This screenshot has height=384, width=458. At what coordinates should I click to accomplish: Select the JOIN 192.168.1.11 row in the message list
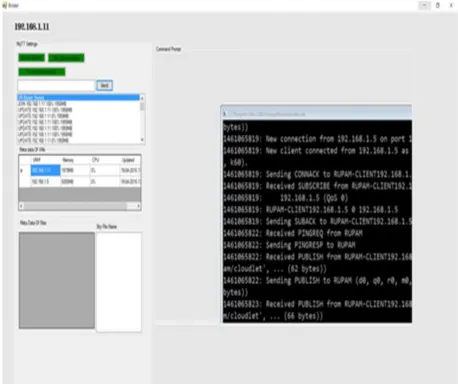79,104
